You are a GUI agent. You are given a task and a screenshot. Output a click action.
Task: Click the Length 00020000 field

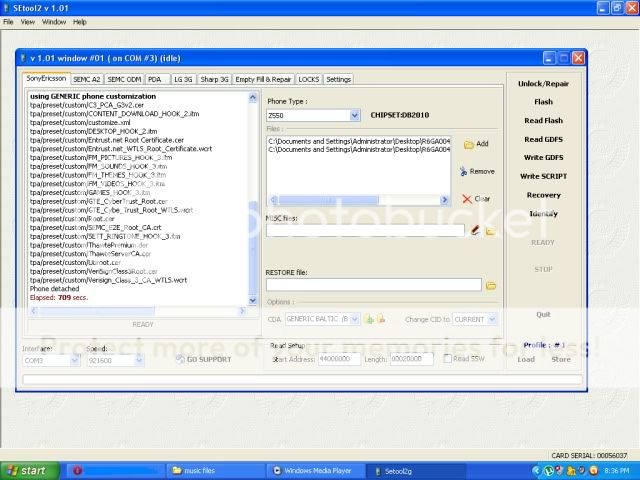coord(411,359)
